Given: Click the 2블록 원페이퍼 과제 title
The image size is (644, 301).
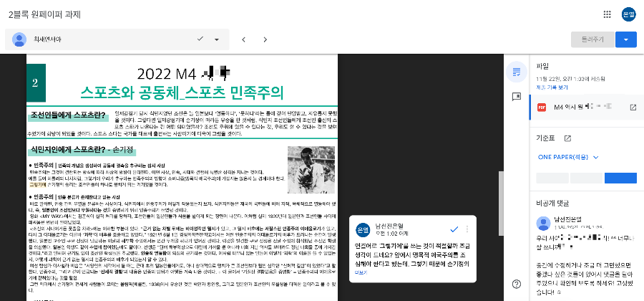Looking at the screenshot, I should (x=44, y=14).
